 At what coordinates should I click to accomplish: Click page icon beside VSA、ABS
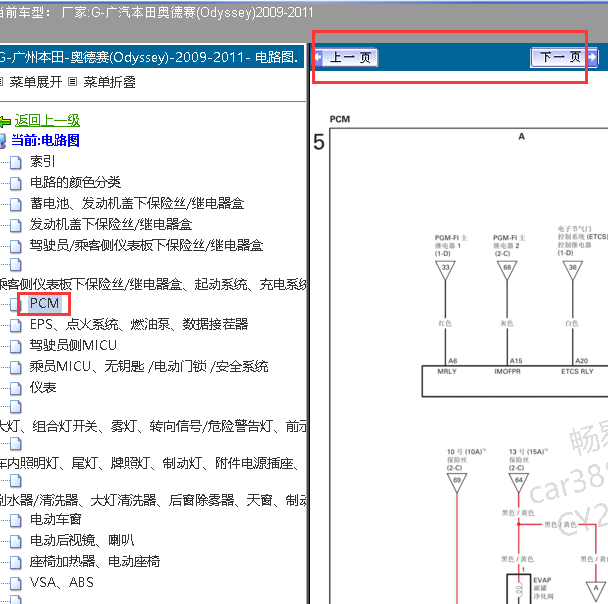pyautogui.click(x=16, y=583)
